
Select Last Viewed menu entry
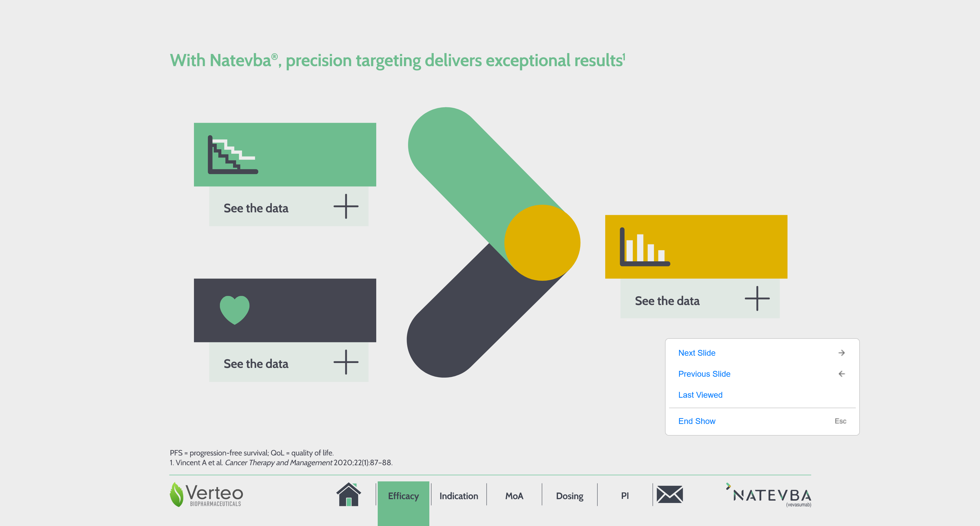(x=700, y=395)
